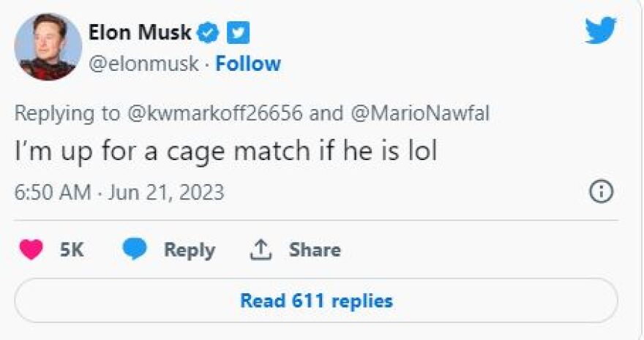The width and height of the screenshot is (644, 340).
Task: Click the share arrow icon
Action: [261, 250]
